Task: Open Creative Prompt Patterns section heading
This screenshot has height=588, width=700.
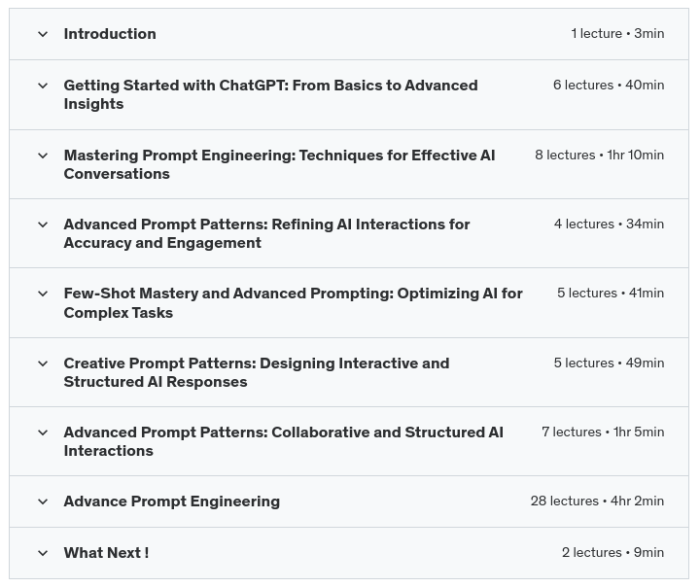Action: coord(256,372)
